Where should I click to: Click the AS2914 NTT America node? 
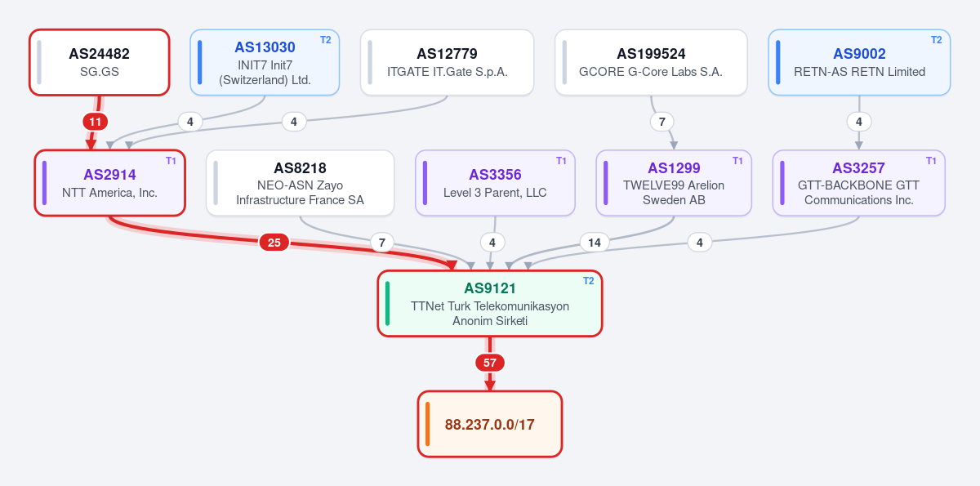(110, 183)
